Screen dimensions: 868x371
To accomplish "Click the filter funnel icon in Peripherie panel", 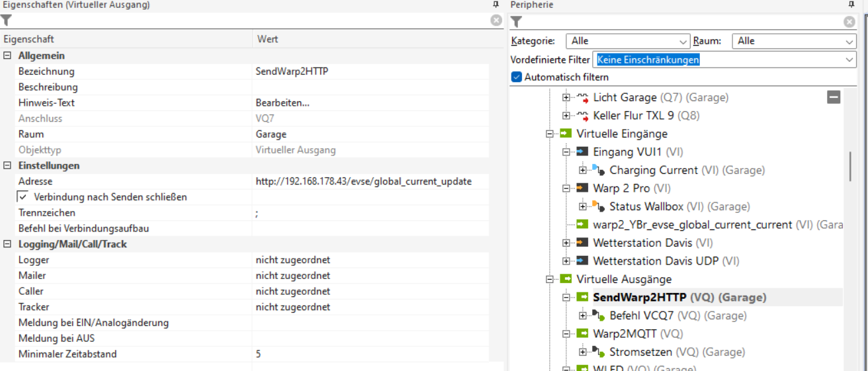I will 517,22.
